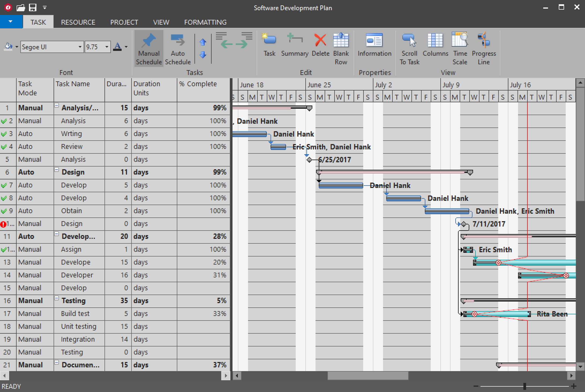The width and height of the screenshot is (585, 392).
Task: Collapse the Design summary task
Action: [57, 170]
